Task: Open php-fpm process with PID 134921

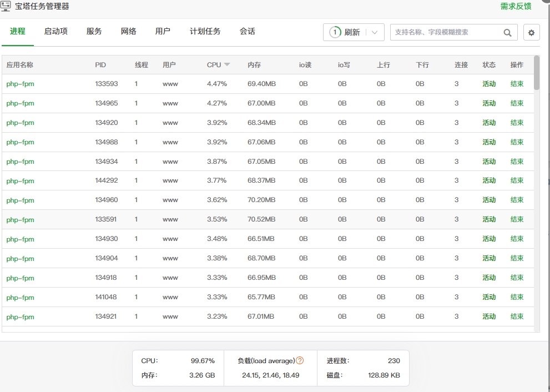Action: (x=21, y=317)
